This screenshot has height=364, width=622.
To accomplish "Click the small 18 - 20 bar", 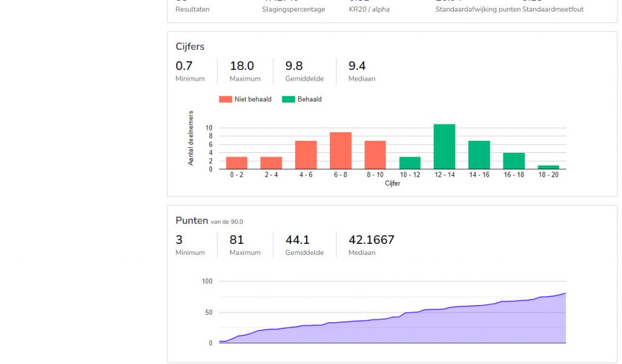I will 549,167.
